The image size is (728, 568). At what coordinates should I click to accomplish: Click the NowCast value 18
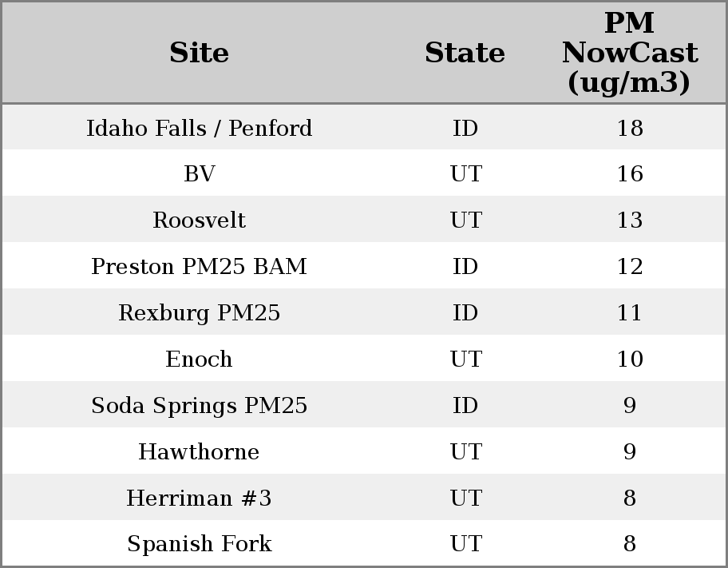629,128
